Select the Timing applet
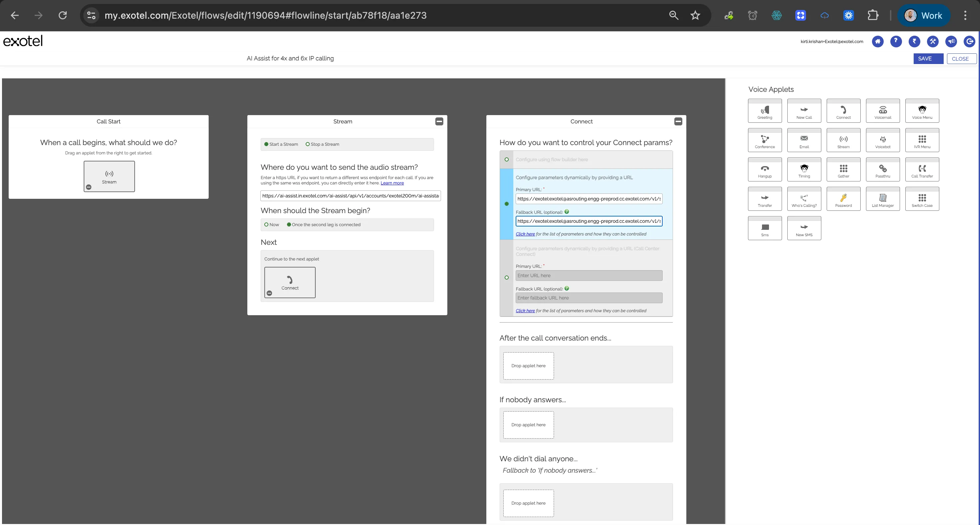 (x=804, y=169)
